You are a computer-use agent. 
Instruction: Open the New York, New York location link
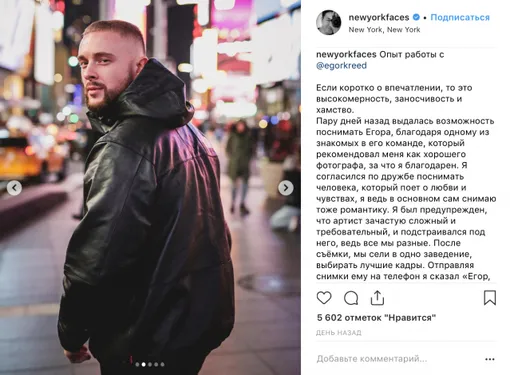pos(384,30)
